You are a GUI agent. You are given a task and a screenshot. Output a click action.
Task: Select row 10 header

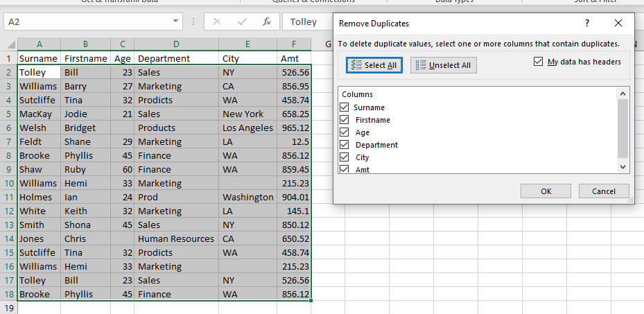(8, 183)
